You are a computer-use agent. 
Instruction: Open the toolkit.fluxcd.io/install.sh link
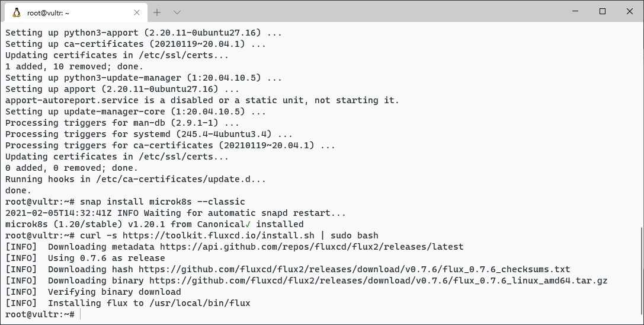click(219, 235)
